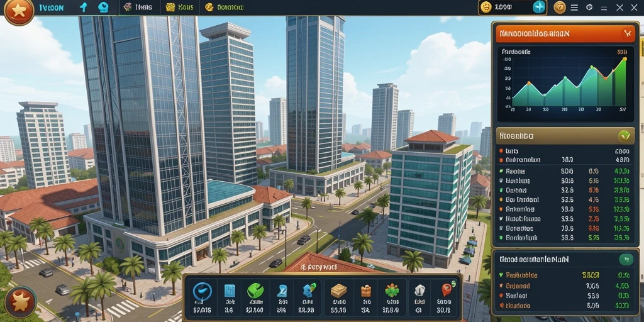Click the gold round medal icon in top bar
Viewport: 644px width, 322px height.
[x=560, y=7]
